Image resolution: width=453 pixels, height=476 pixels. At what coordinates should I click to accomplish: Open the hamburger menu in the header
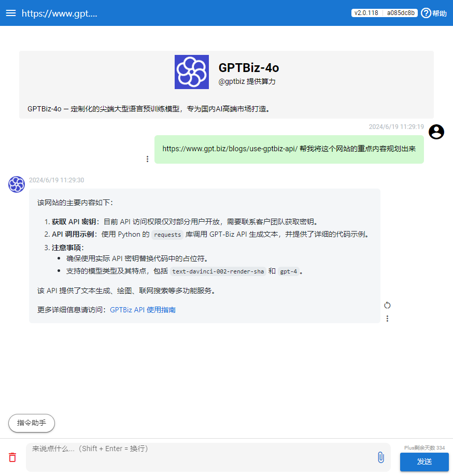[11, 13]
